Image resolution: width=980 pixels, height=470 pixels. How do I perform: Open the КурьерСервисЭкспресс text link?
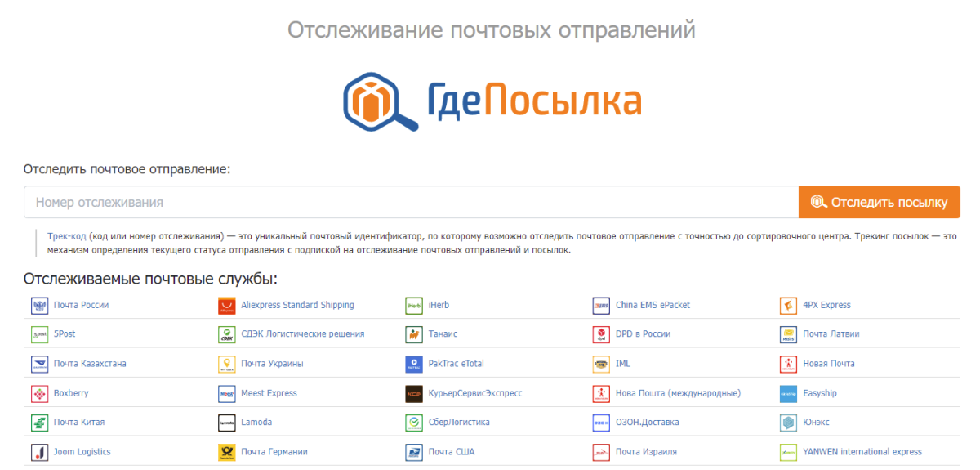pyautogui.click(x=475, y=392)
